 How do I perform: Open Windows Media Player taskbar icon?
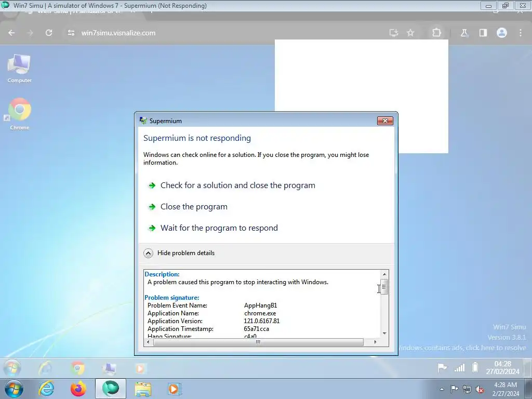click(175, 389)
